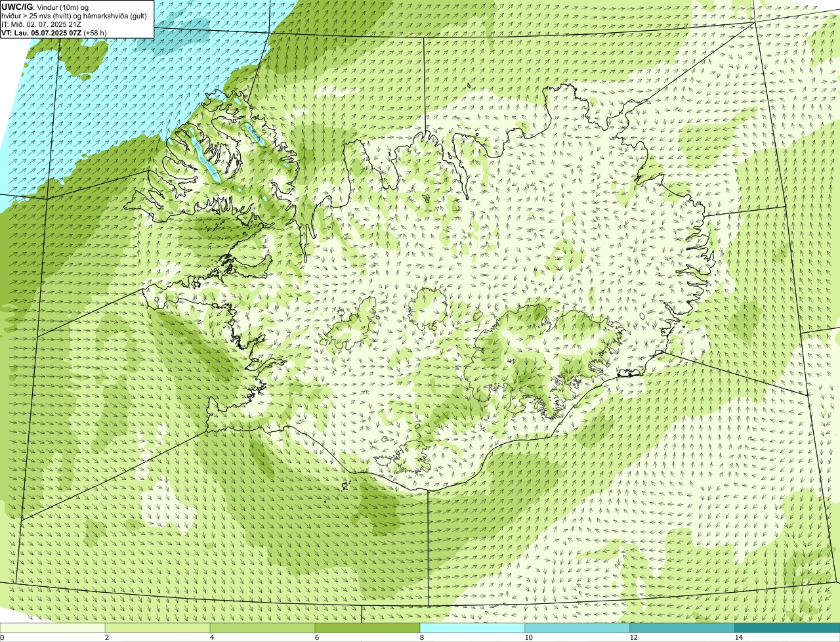Click the above-14 m/s dark teal legend segment
Viewport: 840px width, 642px height.
click(787, 628)
